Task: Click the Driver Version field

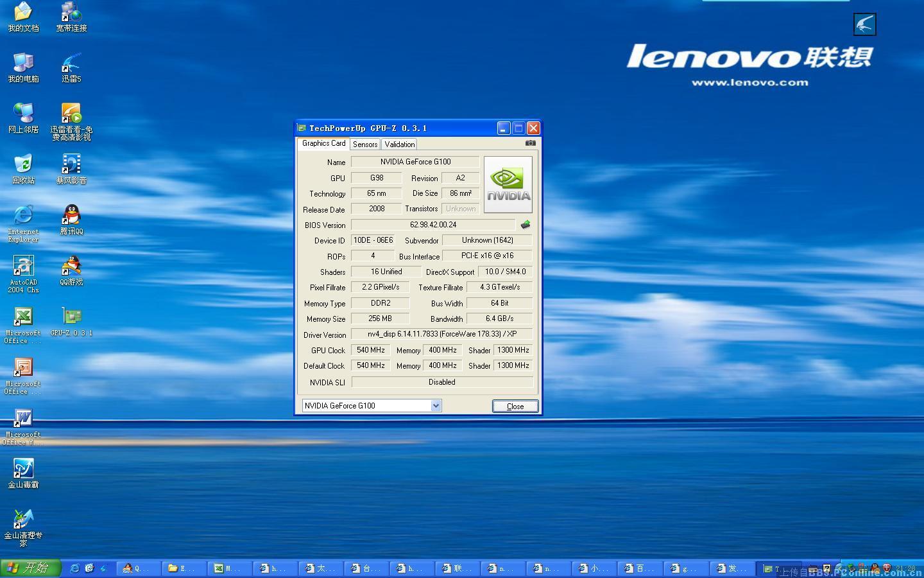Action: coord(442,334)
